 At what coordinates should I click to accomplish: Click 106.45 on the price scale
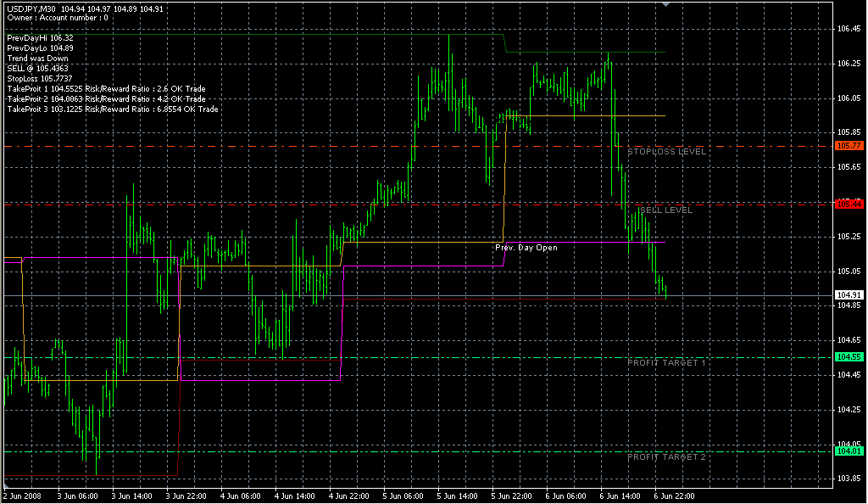point(848,28)
